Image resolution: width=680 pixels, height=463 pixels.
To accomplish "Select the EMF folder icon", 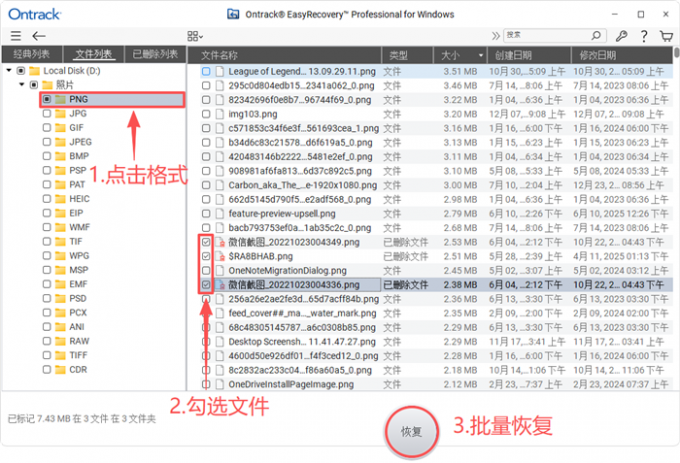I will pos(60,284).
